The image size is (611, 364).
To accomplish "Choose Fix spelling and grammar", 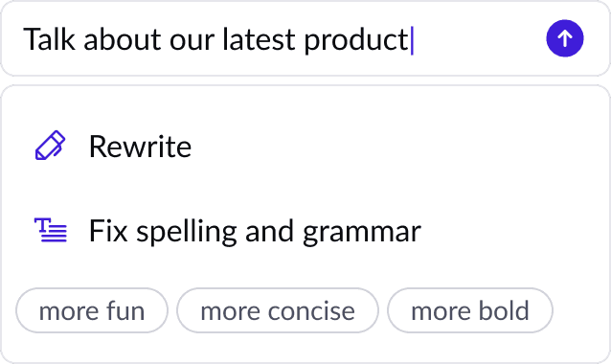I will tap(305, 231).
